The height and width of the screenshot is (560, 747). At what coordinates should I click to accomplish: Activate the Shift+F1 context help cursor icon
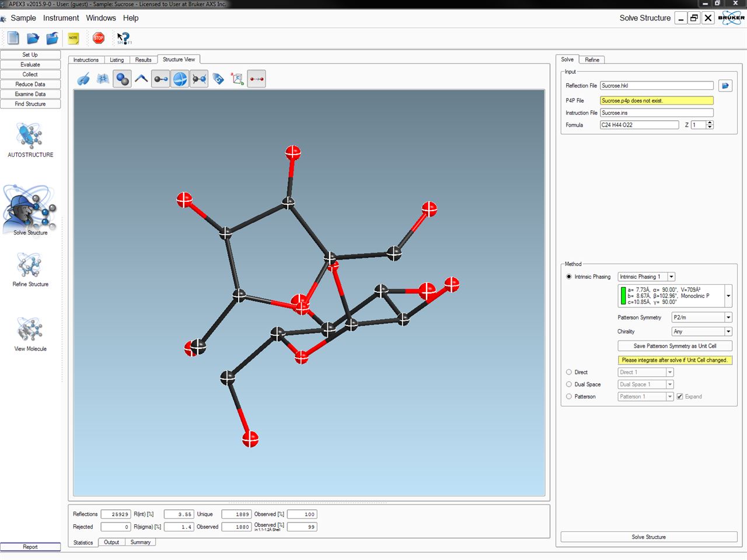pyautogui.click(x=124, y=38)
